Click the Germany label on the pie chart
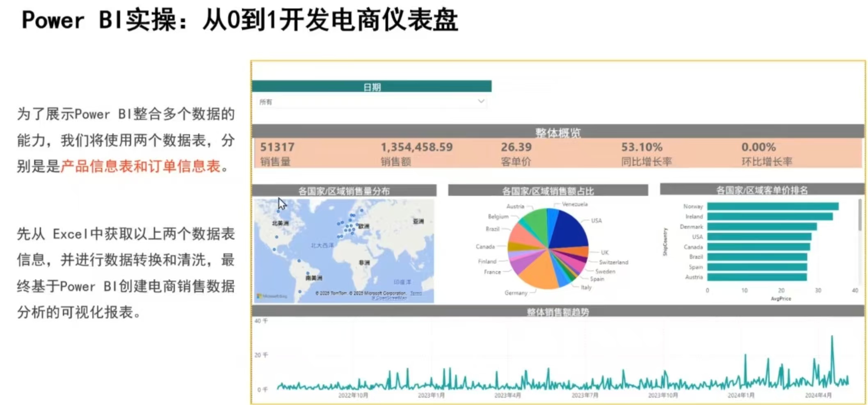Image resolution: width=868 pixels, height=405 pixels. pyautogui.click(x=516, y=293)
